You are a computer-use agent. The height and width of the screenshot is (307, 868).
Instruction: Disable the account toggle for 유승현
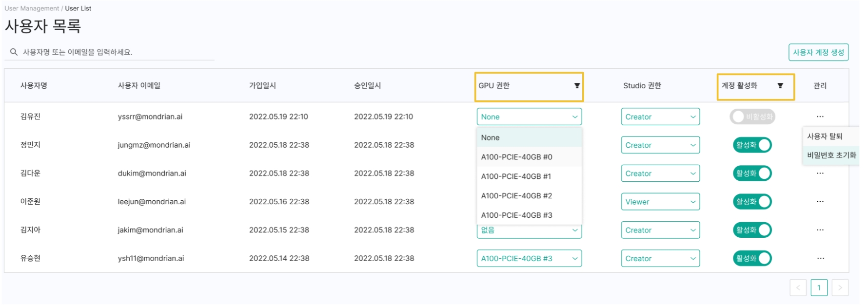pyautogui.click(x=752, y=258)
